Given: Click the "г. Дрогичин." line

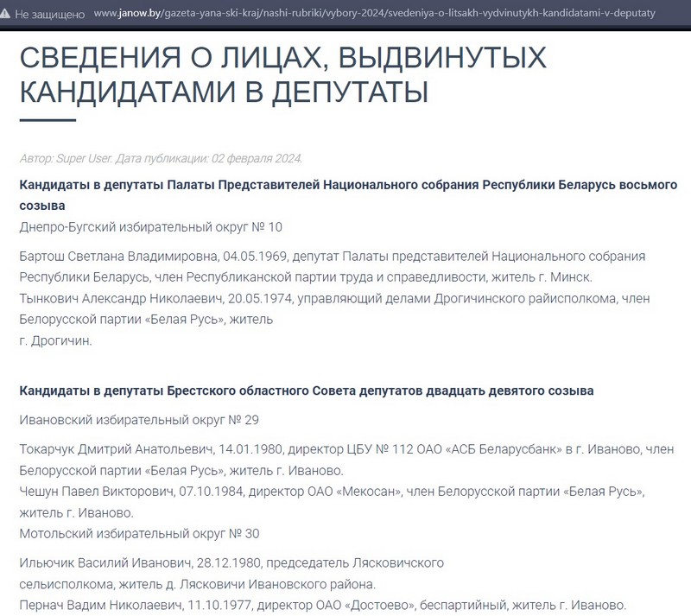Looking at the screenshot, I should (x=55, y=340).
